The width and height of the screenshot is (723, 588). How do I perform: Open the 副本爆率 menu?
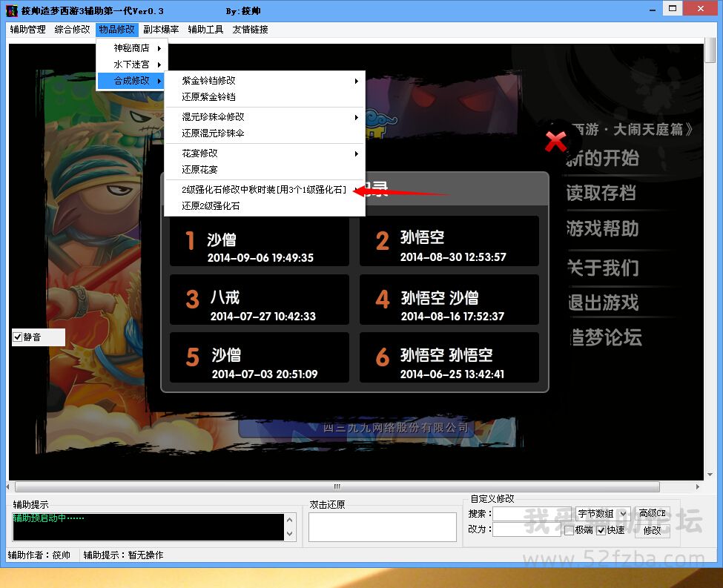[x=161, y=30]
